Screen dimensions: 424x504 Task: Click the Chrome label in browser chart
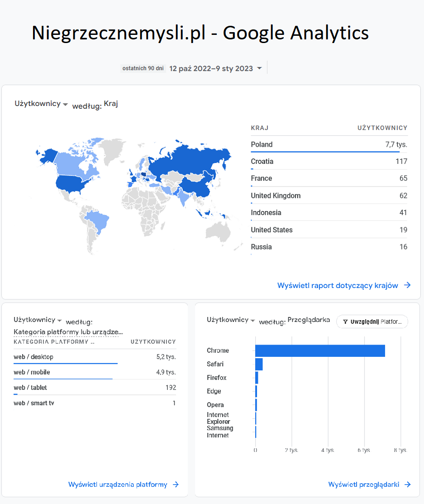tap(218, 350)
